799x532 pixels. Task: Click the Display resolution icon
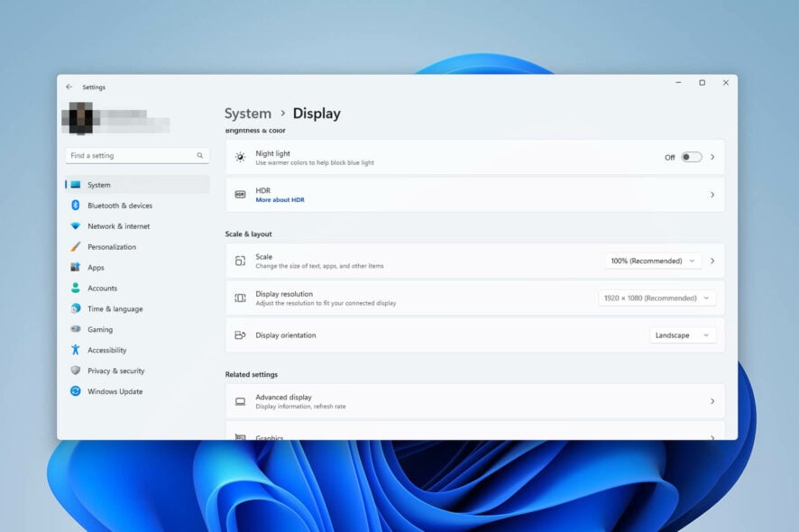point(240,298)
